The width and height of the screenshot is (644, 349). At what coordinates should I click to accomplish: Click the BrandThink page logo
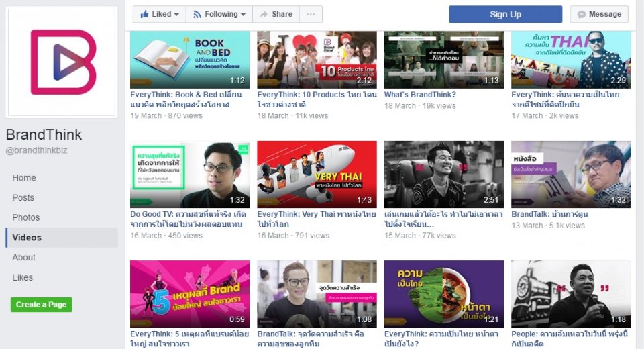pyautogui.click(x=62, y=62)
